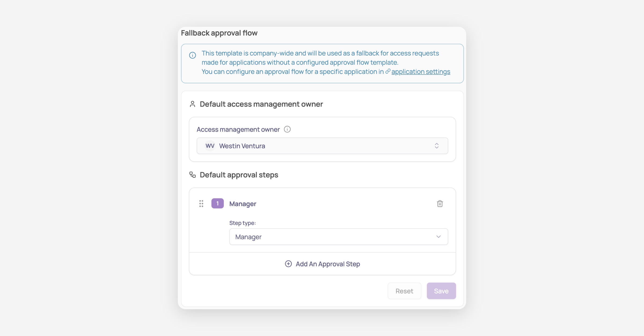Click the Add An Approval Step label
This screenshot has width=644, height=336.
point(328,264)
